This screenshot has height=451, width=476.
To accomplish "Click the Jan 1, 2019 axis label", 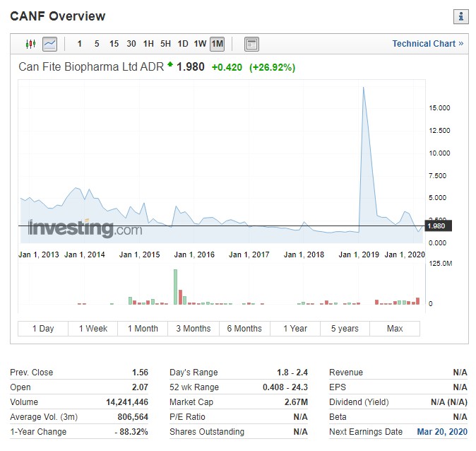I will click(x=359, y=254).
